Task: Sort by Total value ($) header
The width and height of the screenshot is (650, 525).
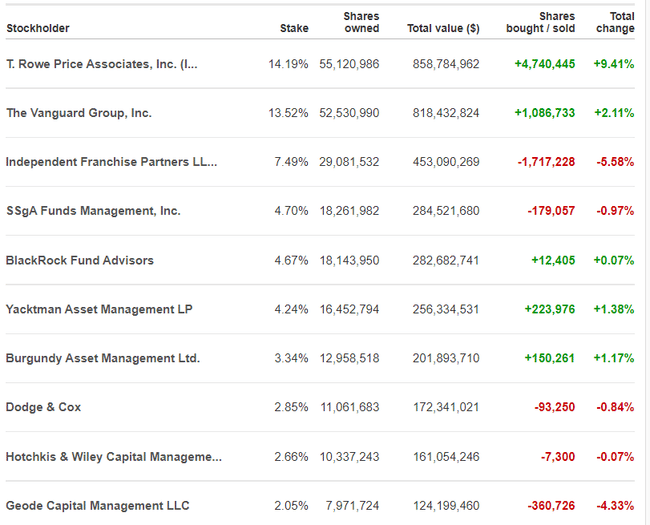Action: [443, 28]
